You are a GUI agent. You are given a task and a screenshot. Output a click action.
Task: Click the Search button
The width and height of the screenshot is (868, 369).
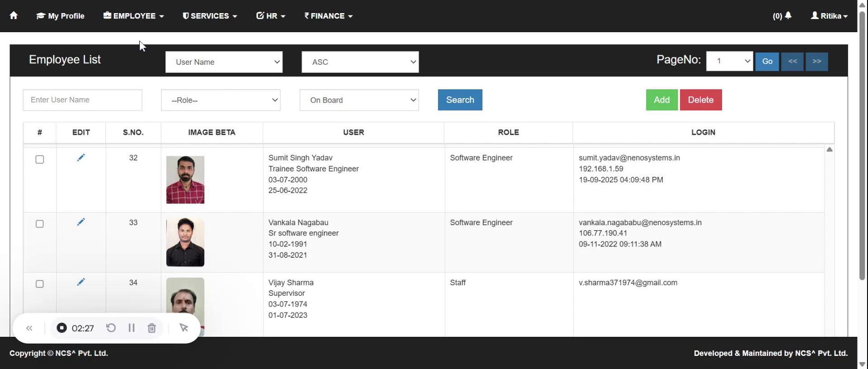coord(460,100)
